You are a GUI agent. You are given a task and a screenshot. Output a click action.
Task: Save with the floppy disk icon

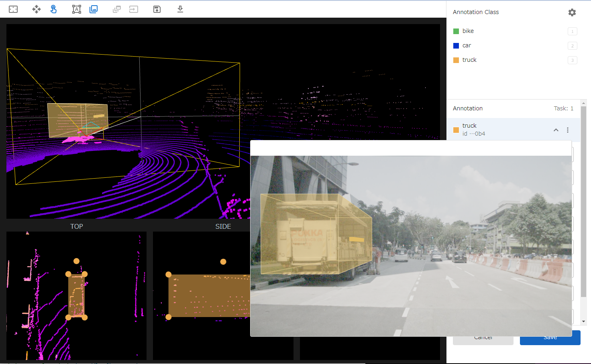pyautogui.click(x=157, y=9)
